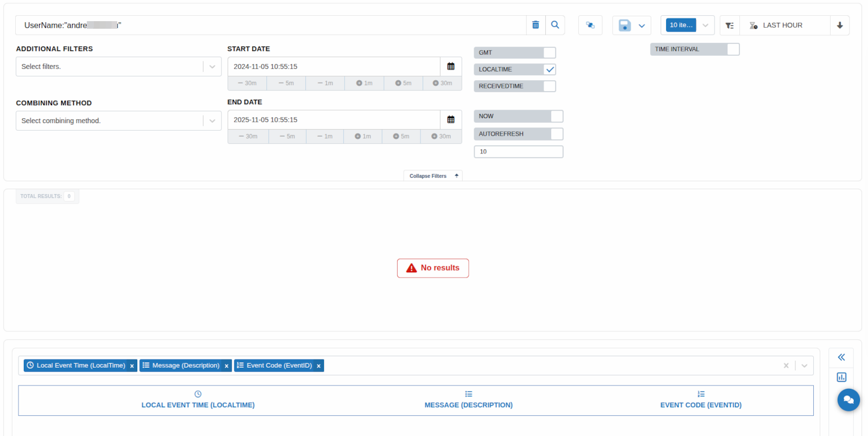Screen dimensions: 868x436
Task: Enable the GMT time toggle
Action: tap(549, 53)
